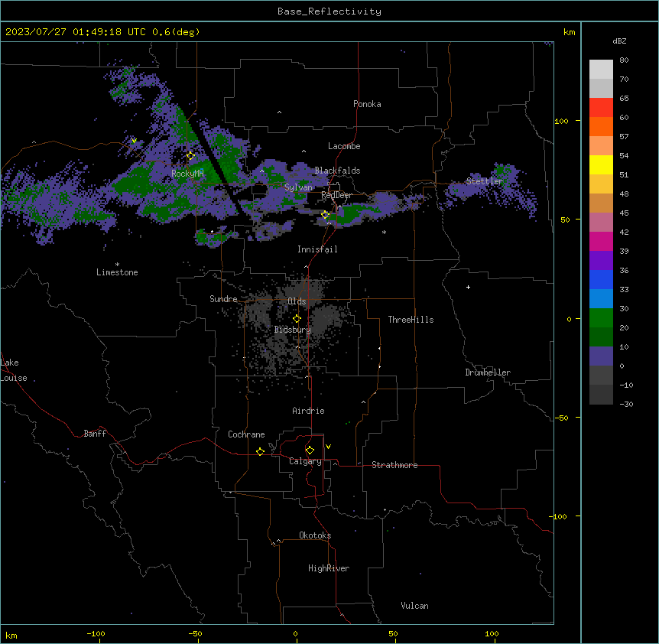The height and width of the screenshot is (644, 659).
Task: Click the white asterisk marker east of Innisfail
Action: point(384,233)
